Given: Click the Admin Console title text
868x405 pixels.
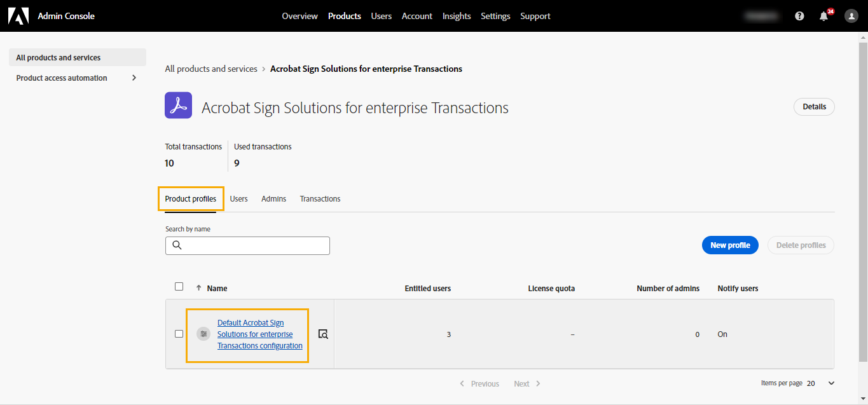Looking at the screenshot, I should (x=66, y=16).
